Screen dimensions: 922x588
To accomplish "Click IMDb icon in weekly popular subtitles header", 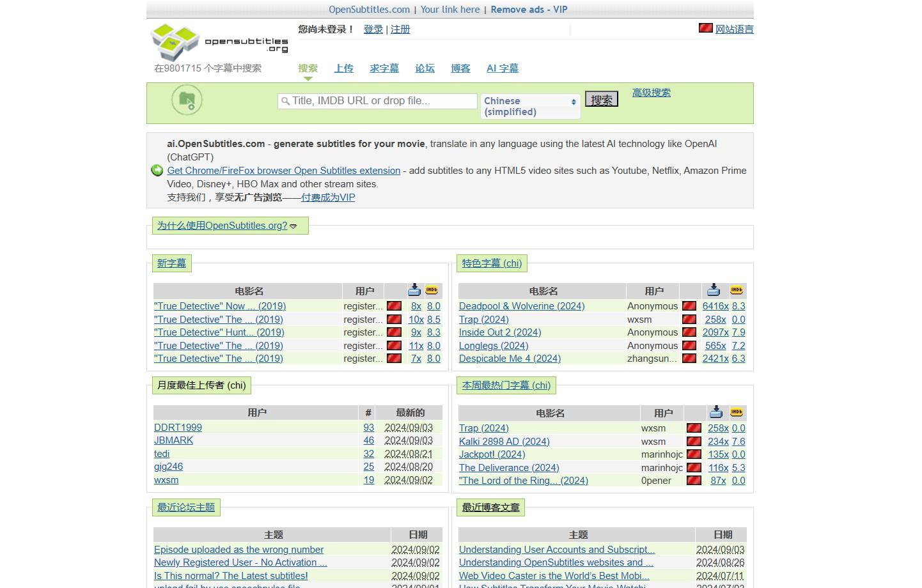I will (x=737, y=412).
